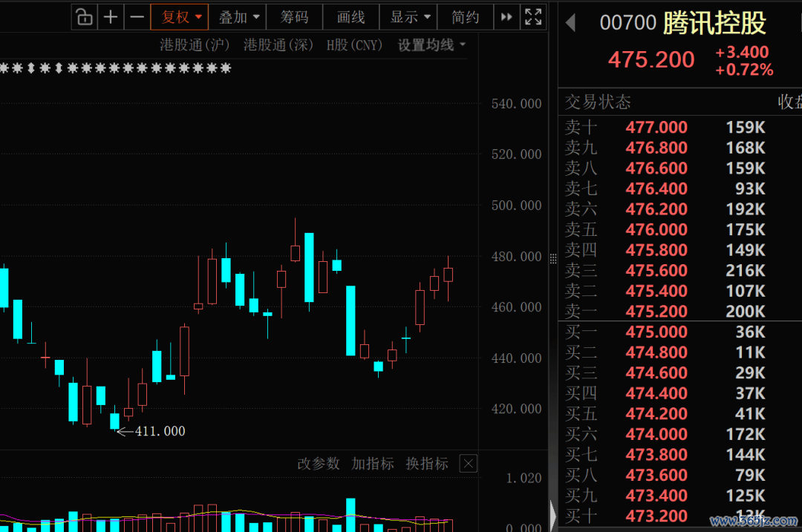802x532 pixels.
Task: Click the 卖一 volume 200K
Action: click(x=746, y=311)
